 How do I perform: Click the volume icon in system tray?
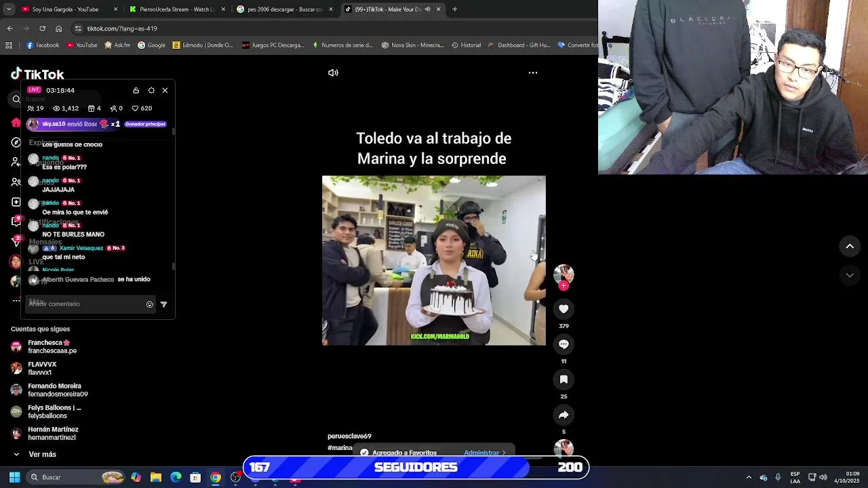(x=824, y=477)
